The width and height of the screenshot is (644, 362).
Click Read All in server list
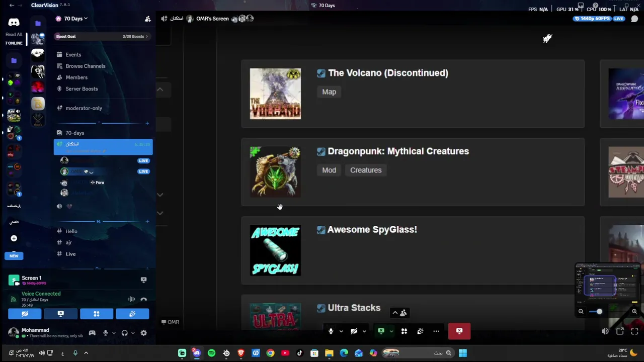tap(14, 35)
